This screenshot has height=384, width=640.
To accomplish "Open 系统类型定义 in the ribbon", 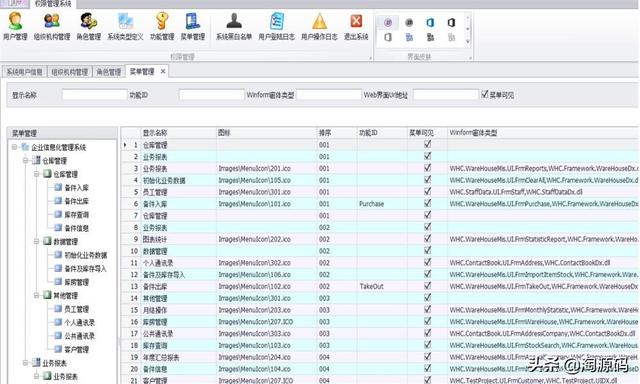I will pyautogui.click(x=125, y=26).
